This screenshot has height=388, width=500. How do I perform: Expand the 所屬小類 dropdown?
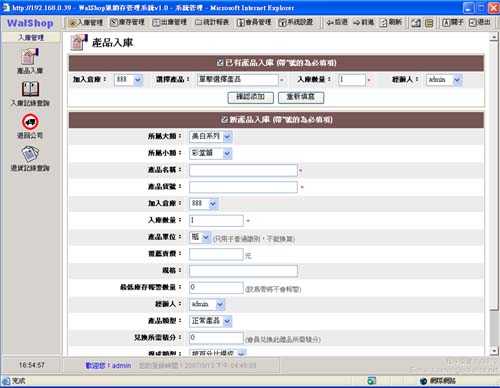[x=211, y=153]
